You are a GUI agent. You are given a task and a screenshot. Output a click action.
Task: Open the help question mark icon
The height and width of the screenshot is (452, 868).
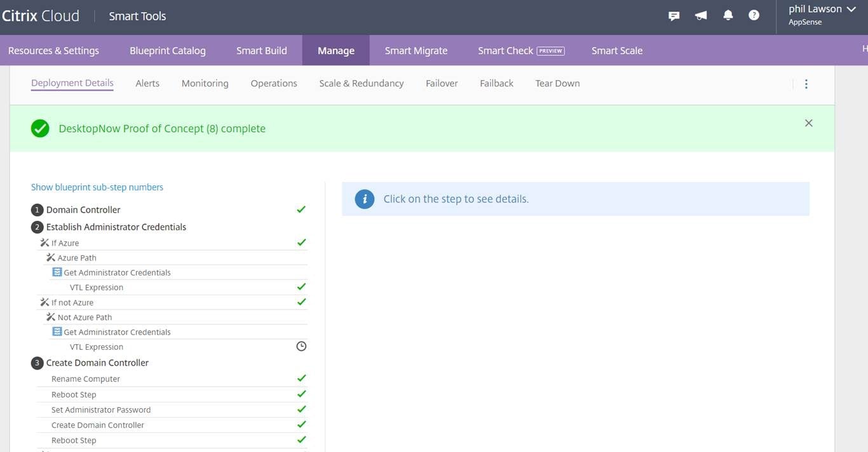tap(754, 15)
